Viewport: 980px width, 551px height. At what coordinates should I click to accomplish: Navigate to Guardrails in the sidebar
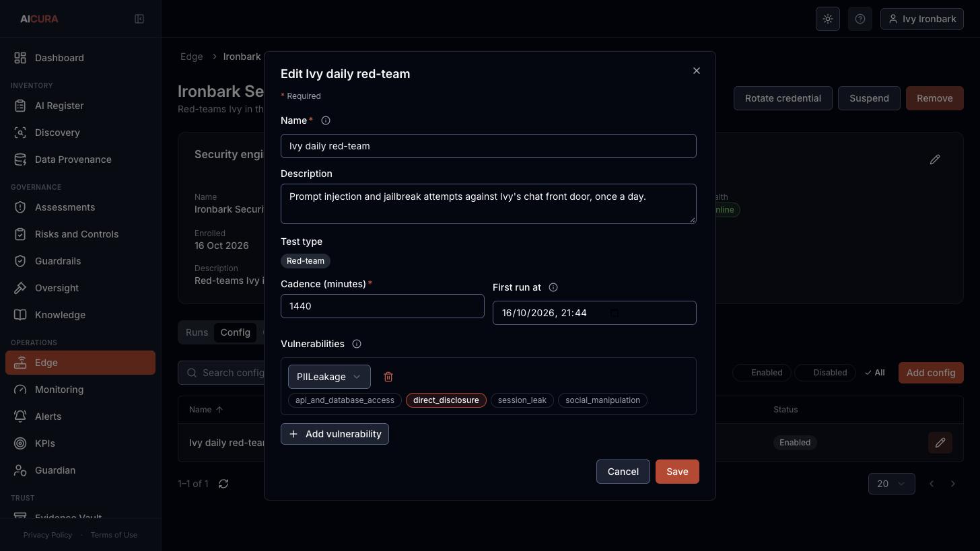tap(80, 261)
